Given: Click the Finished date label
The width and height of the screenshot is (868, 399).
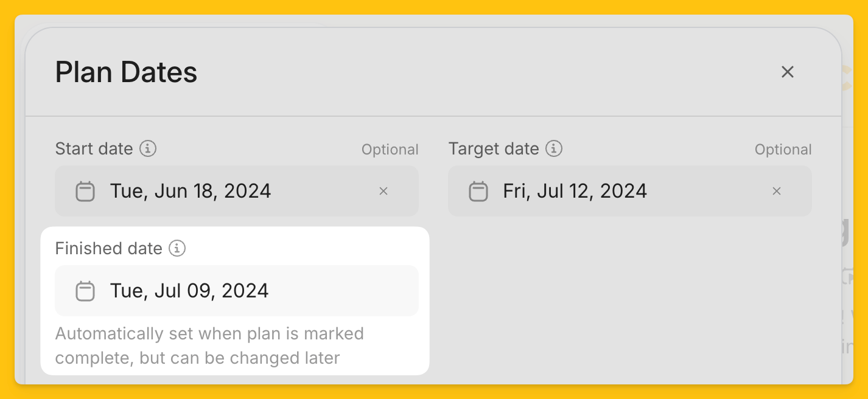Looking at the screenshot, I should point(108,249).
